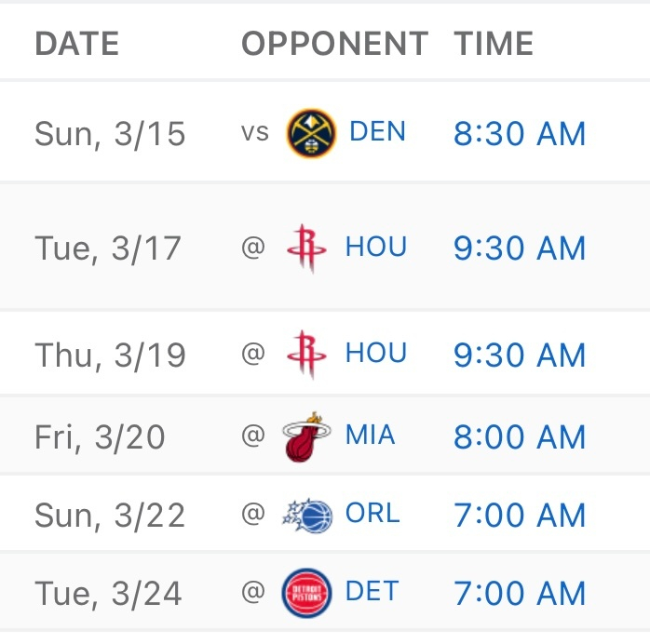Select the 8:30 AM game time link
Image resolution: width=650 pixels, height=644 pixels.
(x=520, y=134)
